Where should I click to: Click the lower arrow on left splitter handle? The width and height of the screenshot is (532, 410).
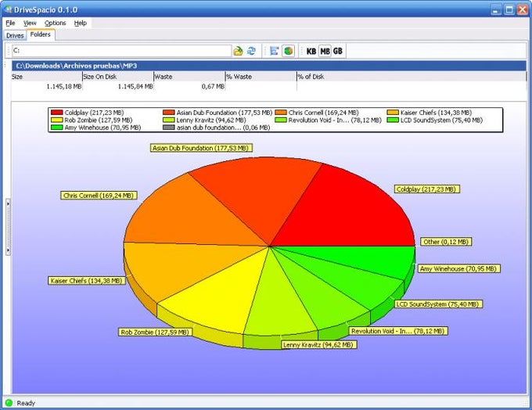(8, 250)
